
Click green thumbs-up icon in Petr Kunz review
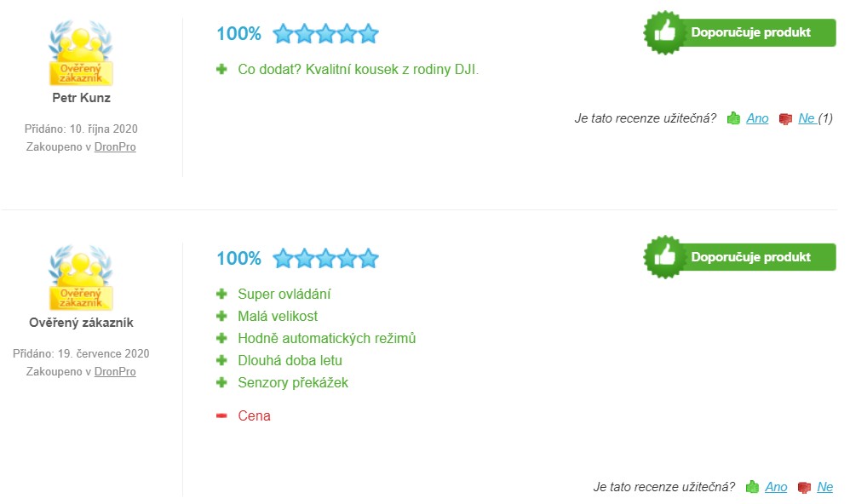(x=733, y=118)
